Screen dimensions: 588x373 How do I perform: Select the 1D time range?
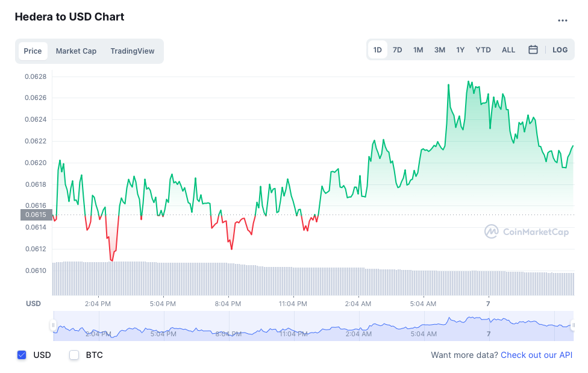tap(377, 50)
